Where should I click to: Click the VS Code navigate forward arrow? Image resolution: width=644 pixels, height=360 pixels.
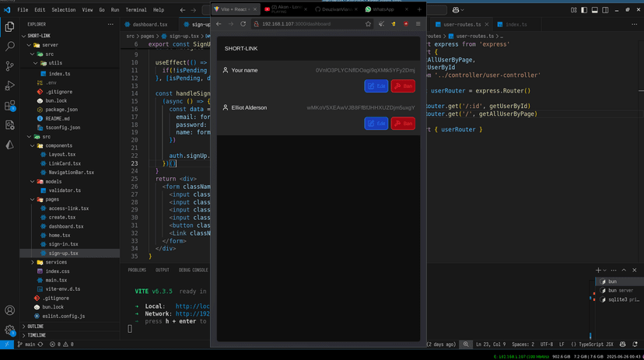[194, 10]
